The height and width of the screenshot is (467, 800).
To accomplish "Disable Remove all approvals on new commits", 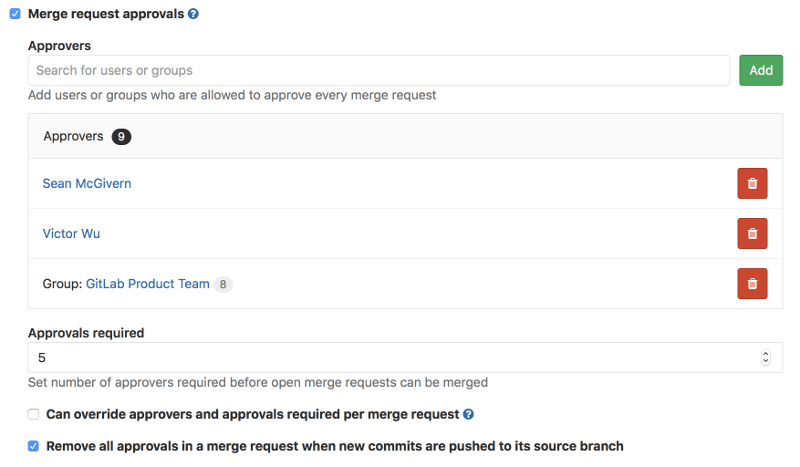I will 33,446.
